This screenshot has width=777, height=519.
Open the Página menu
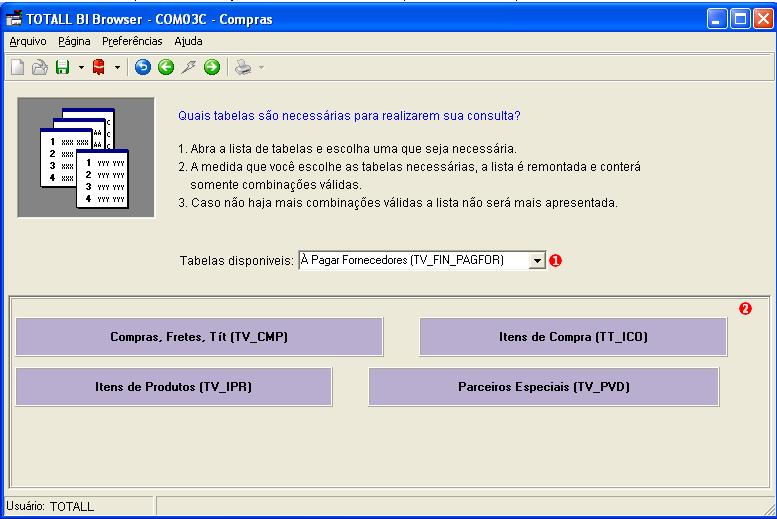click(74, 41)
